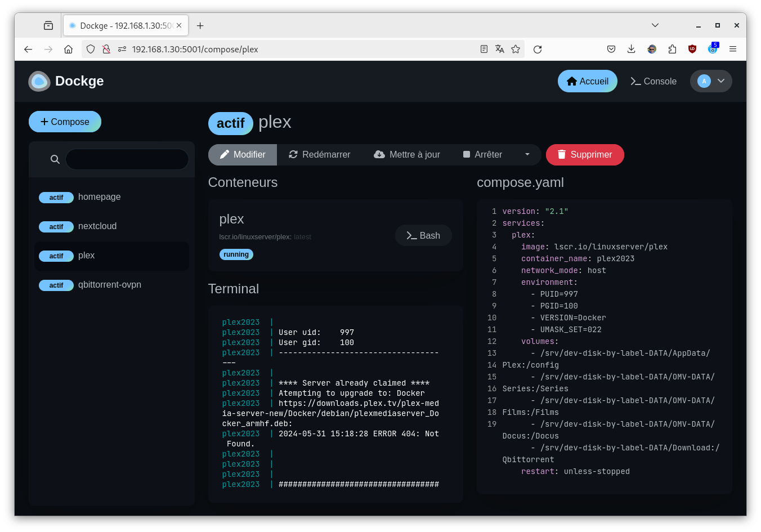
Task: Select the Dockge browser tab
Action: (x=126, y=25)
